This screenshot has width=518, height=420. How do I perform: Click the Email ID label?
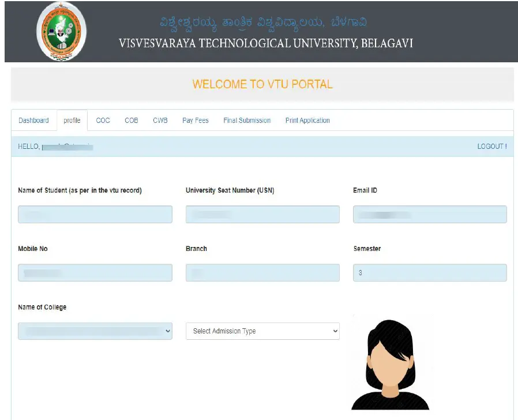click(365, 190)
